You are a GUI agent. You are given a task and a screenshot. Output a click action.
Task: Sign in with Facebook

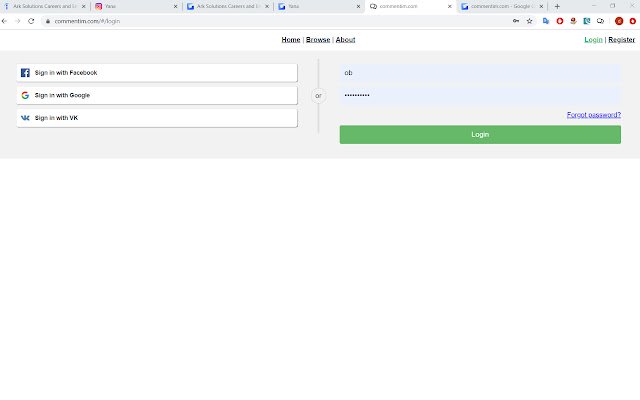tap(157, 73)
